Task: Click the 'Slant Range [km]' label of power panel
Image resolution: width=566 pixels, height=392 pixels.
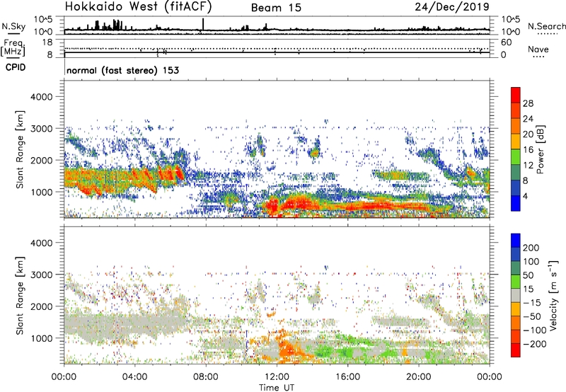Action: pos(20,149)
